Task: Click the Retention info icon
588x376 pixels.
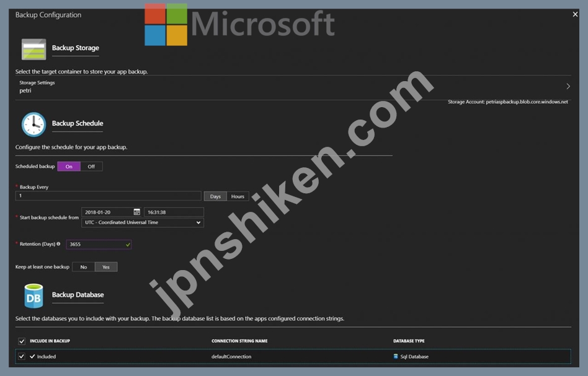Action: (x=58, y=244)
